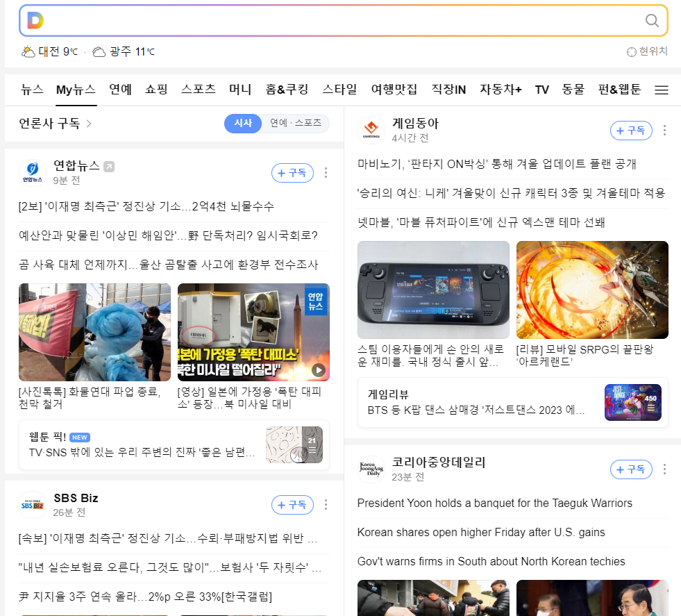Viewport: 681px width, 616px height.
Task: Open the 웹툰 픽! card thumbnail
Action: coord(294,444)
